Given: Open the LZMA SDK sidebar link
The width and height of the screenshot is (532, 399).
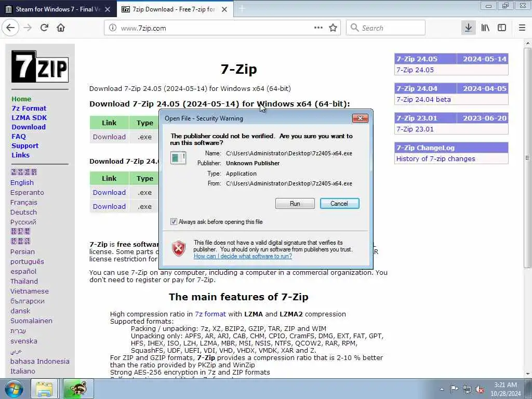Looking at the screenshot, I should (x=29, y=118).
